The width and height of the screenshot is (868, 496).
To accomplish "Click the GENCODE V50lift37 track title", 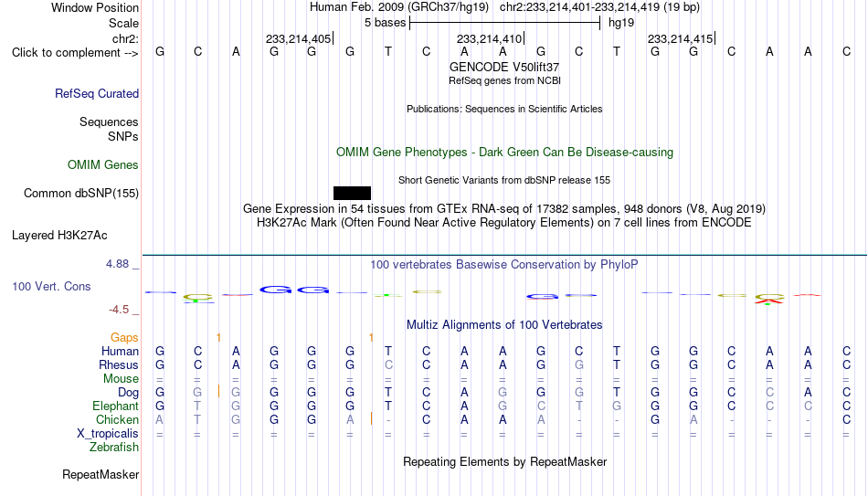I will [x=504, y=67].
